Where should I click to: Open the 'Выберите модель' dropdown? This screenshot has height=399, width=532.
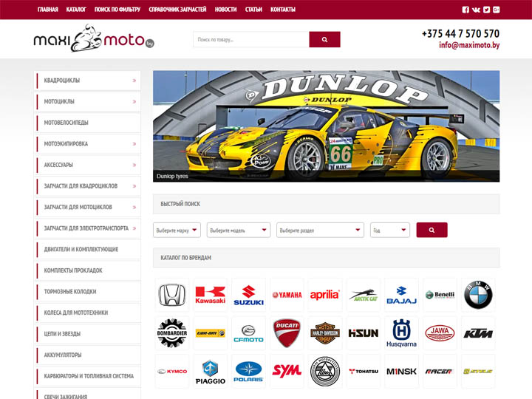(x=239, y=230)
